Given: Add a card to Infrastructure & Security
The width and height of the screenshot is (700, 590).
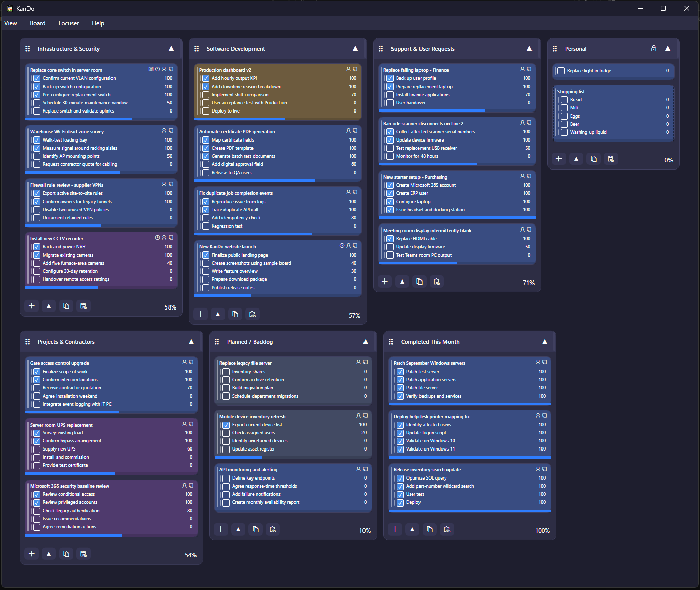Looking at the screenshot, I should pyautogui.click(x=32, y=306).
